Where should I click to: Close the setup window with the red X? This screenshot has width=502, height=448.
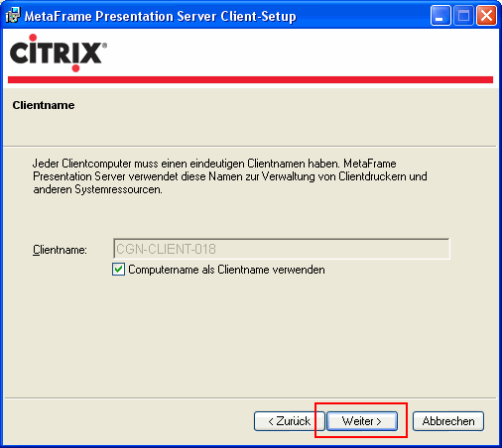(486, 16)
